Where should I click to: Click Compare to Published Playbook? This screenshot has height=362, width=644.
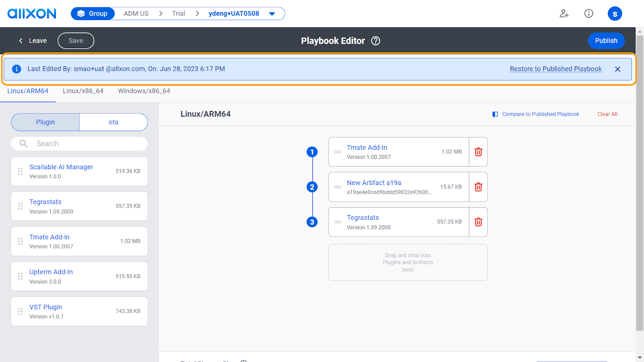(x=541, y=114)
